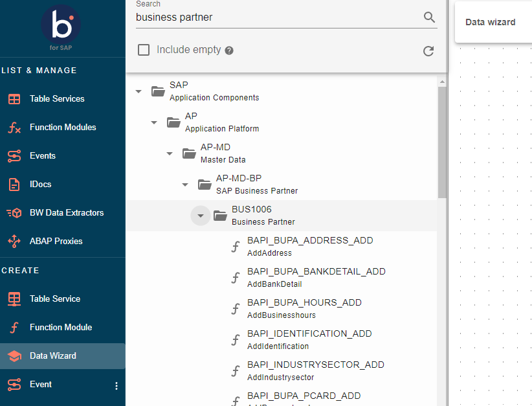The image size is (532, 406).
Task: Click the ABAP Proxies icon
Action: click(14, 242)
